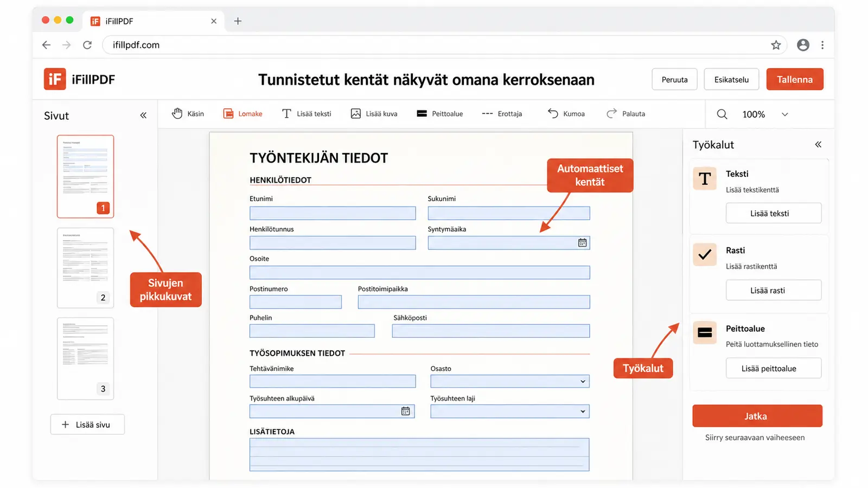Click the Lisää peittoalue button
This screenshot has height=488, width=868.
pyautogui.click(x=774, y=368)
